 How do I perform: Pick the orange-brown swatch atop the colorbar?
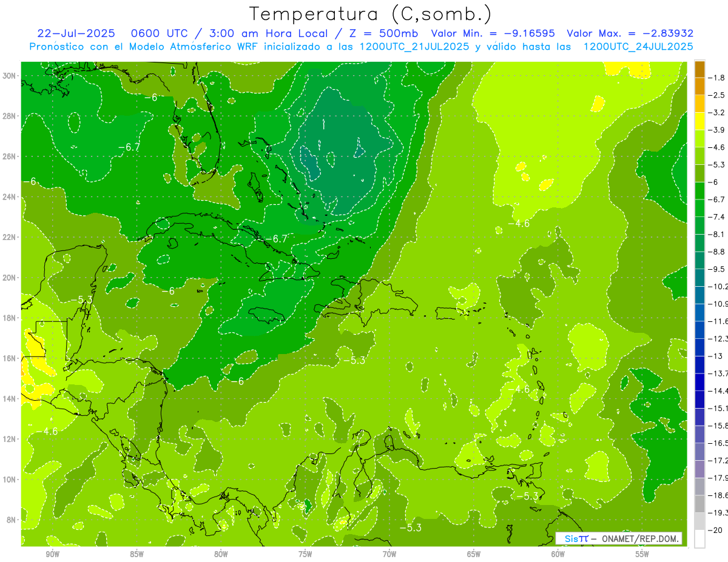(699, 69)
